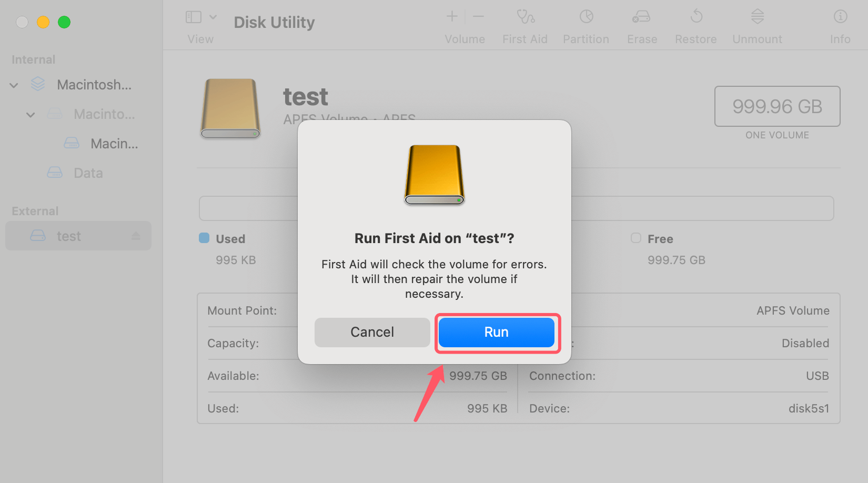This screenshot has width=868, height=483.
Task: Click the Remove Volume minus icon
Action: [478, 16]
